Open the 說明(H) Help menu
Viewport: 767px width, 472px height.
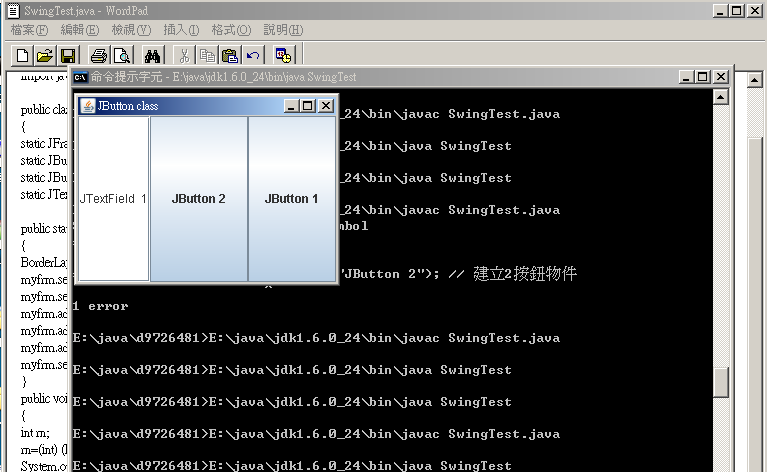pyautogui.click(x=283, y=30)
